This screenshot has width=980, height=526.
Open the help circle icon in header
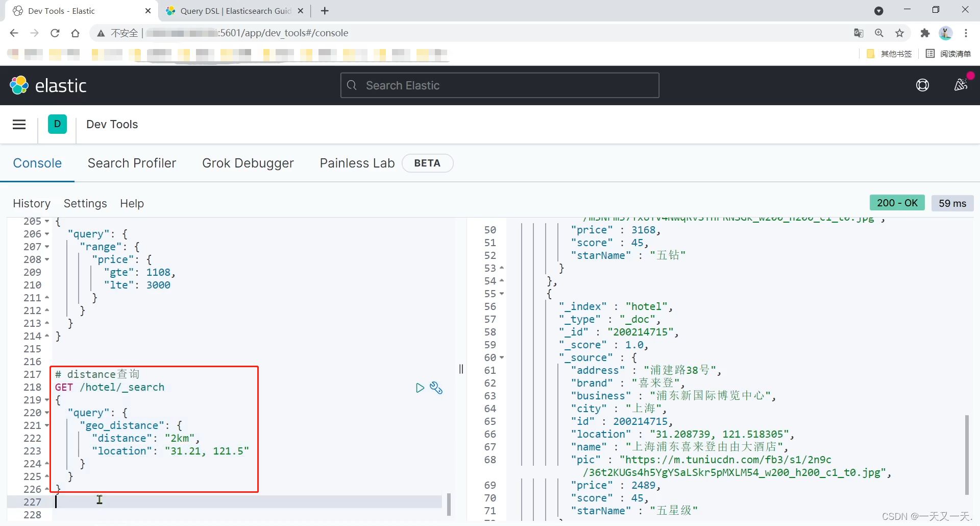(922, 85)
